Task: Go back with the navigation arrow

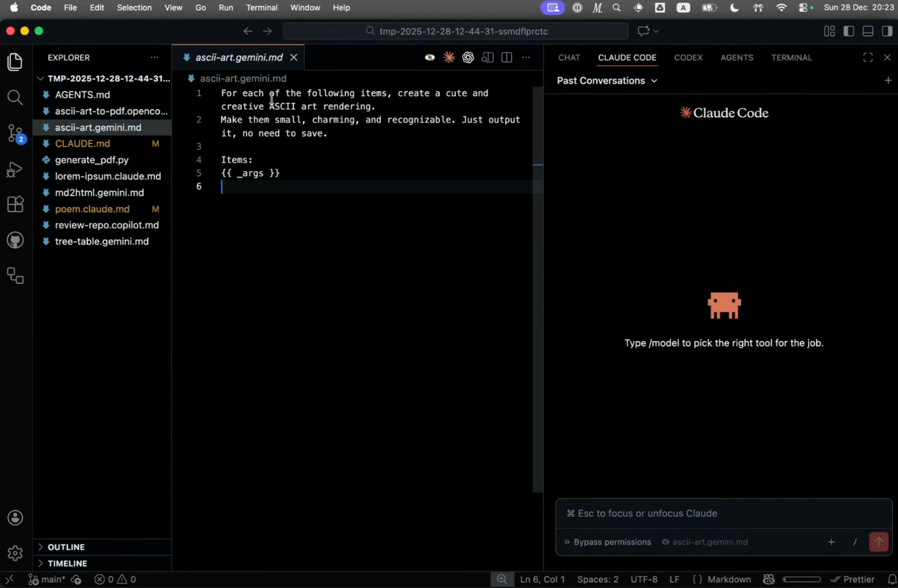Action: point(248,31)
